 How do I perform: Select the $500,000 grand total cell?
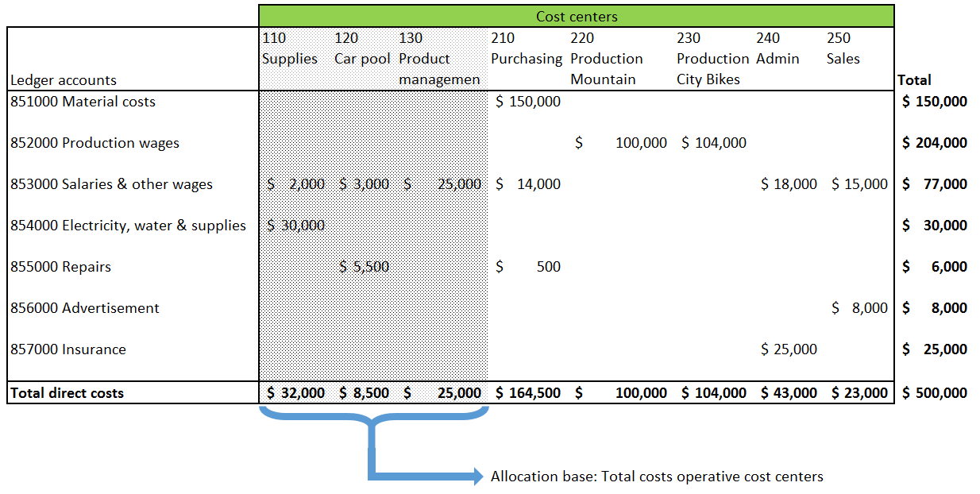pyautogui.click(x=935, y=392)
